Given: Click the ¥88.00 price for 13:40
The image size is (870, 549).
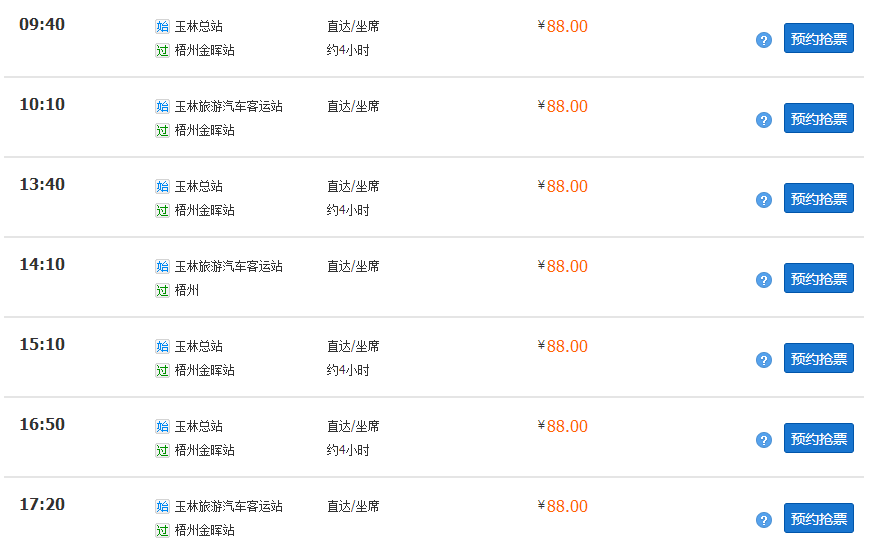Looking at the screenshot, I should [562, 186].
